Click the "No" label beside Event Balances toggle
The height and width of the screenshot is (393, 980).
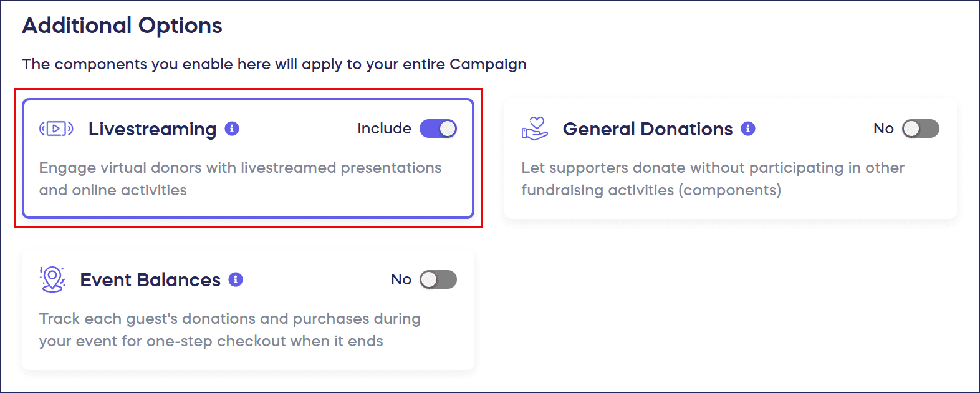click(401, 279)
